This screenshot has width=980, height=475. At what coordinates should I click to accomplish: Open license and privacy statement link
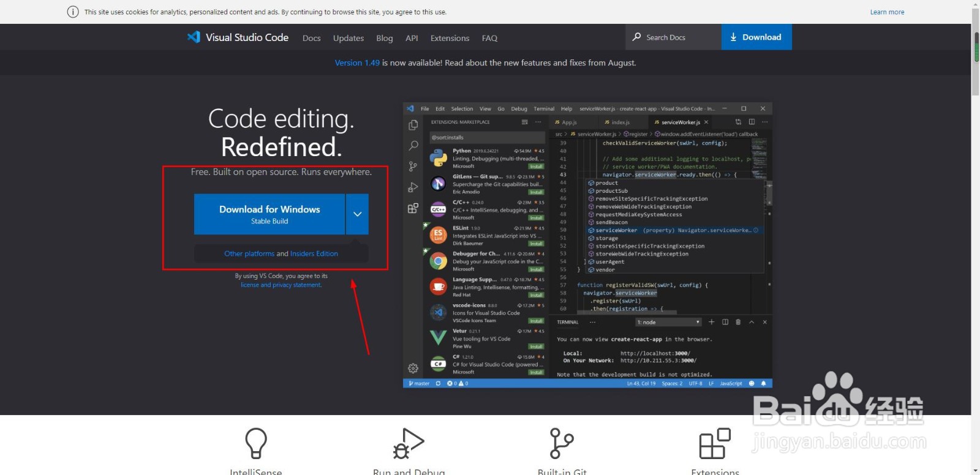pos(281,285)
